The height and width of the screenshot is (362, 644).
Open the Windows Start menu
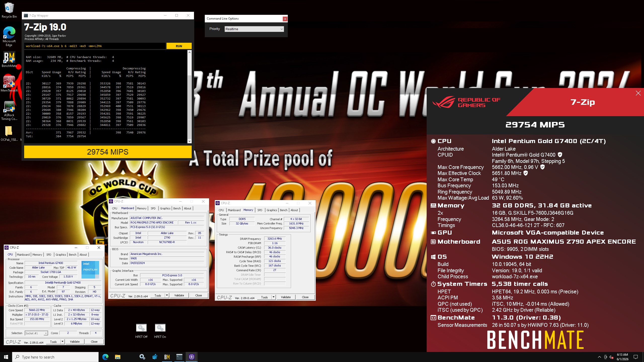pos(6,357)
